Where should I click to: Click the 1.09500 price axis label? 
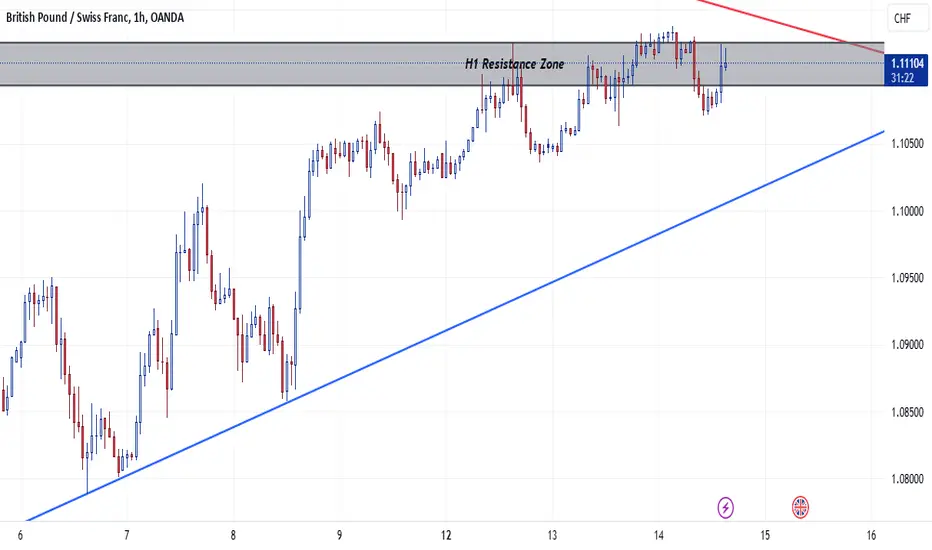pyautogui.click(x=907, y=278)
